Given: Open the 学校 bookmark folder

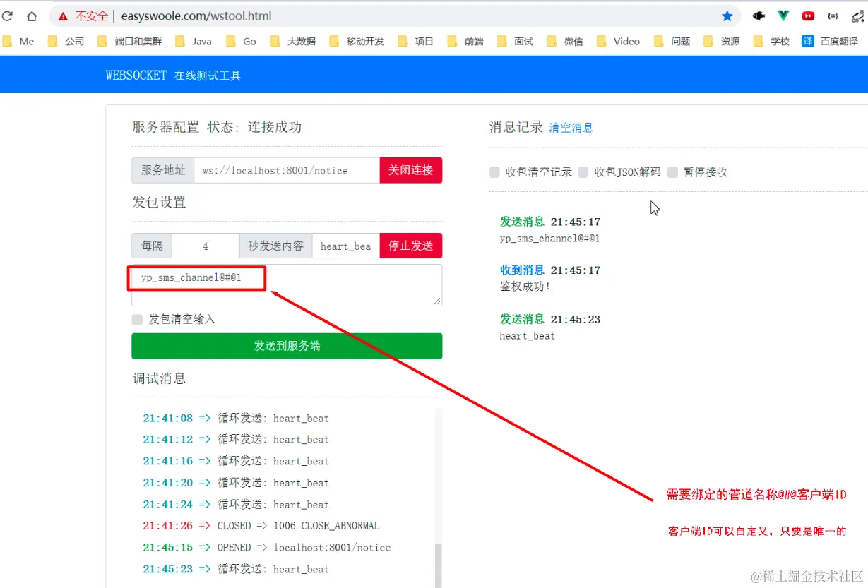Looking at the screenshot, I should 771,42.
